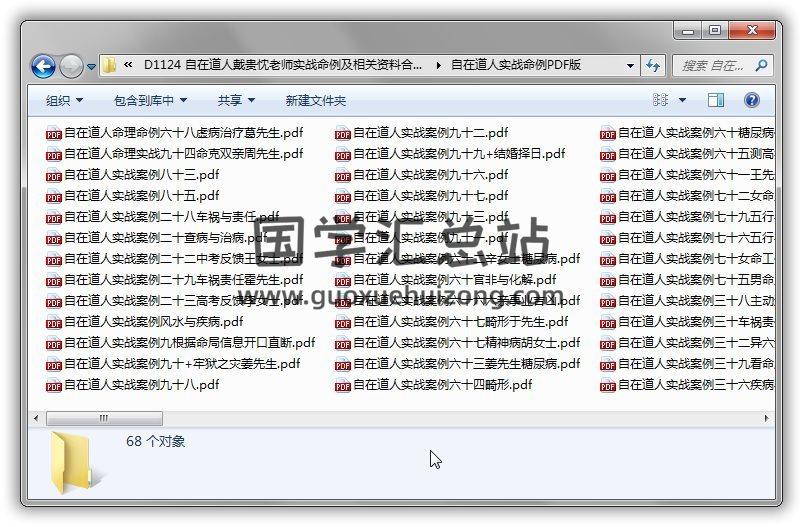
Task: Click PDF icon of 二十二中考反馈王女士 file
Action: pyautogui.click(x=54, y=260)
